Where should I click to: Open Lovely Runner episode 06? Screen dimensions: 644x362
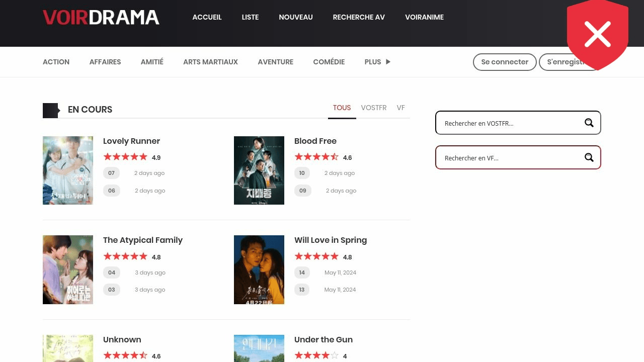[x=111, y=191]
